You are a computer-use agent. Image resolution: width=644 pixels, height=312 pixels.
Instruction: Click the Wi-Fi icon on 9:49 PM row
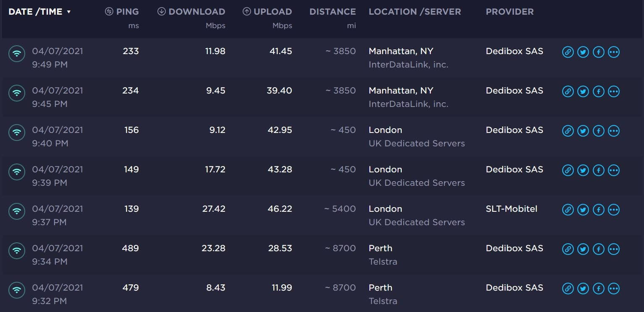pyautogui.click(x=17, y=53)
